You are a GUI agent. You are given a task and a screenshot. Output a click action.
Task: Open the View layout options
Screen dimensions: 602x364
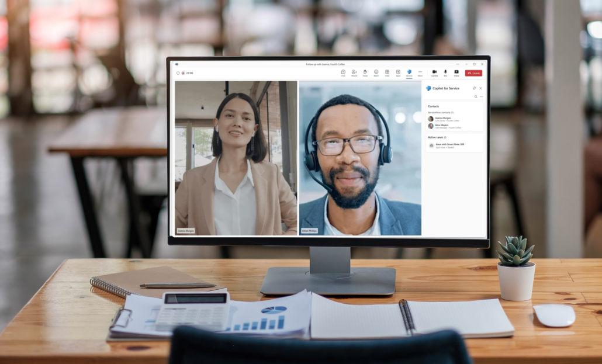pyautogui.click(x=388, y=71)
